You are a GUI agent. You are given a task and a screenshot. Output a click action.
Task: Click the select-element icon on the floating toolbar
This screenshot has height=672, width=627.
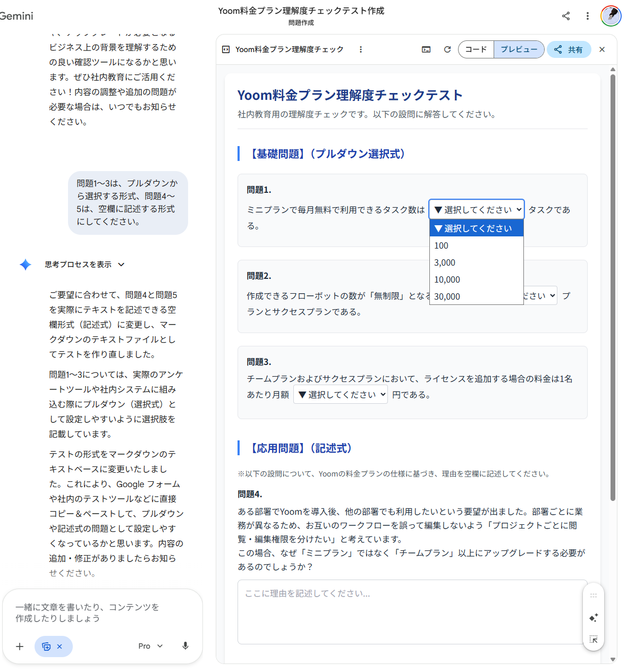tap(594, 639)
